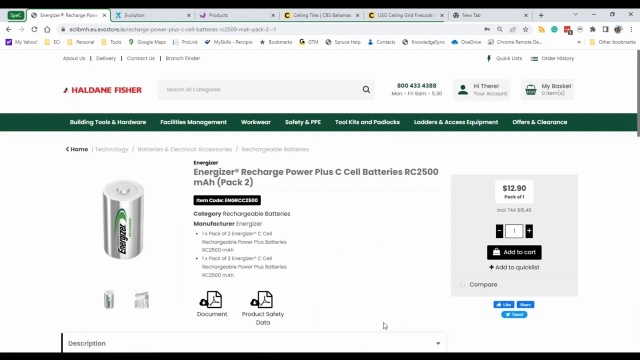Open the About Us link
Image resolution: width=640 pixels, height=360 pixels.
pos(74,58)
